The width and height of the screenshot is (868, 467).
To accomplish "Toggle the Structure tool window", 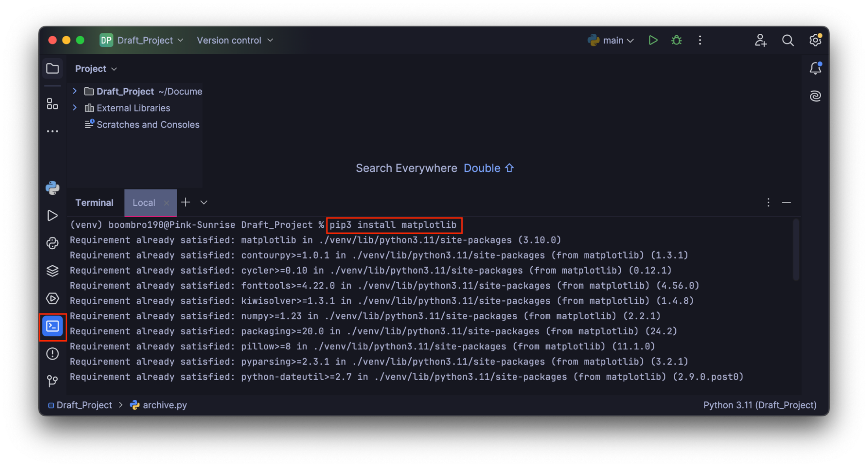I will (x=53, y=104).
